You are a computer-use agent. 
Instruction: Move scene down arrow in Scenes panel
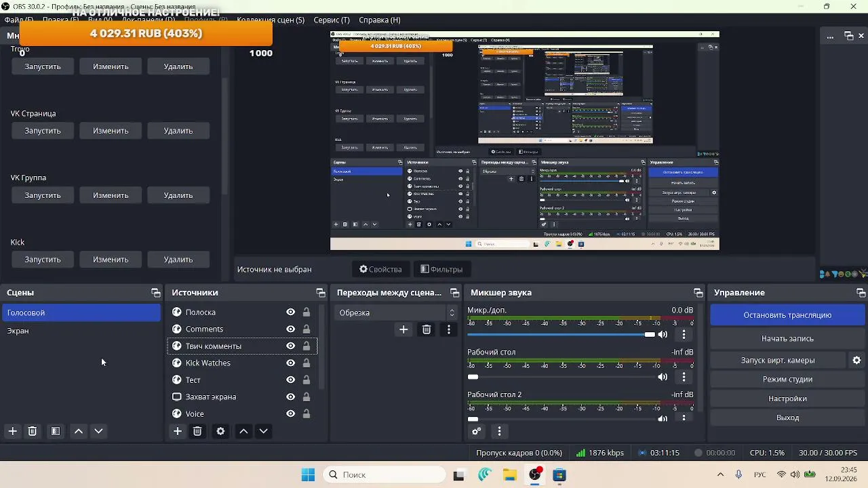click(98, 431)
